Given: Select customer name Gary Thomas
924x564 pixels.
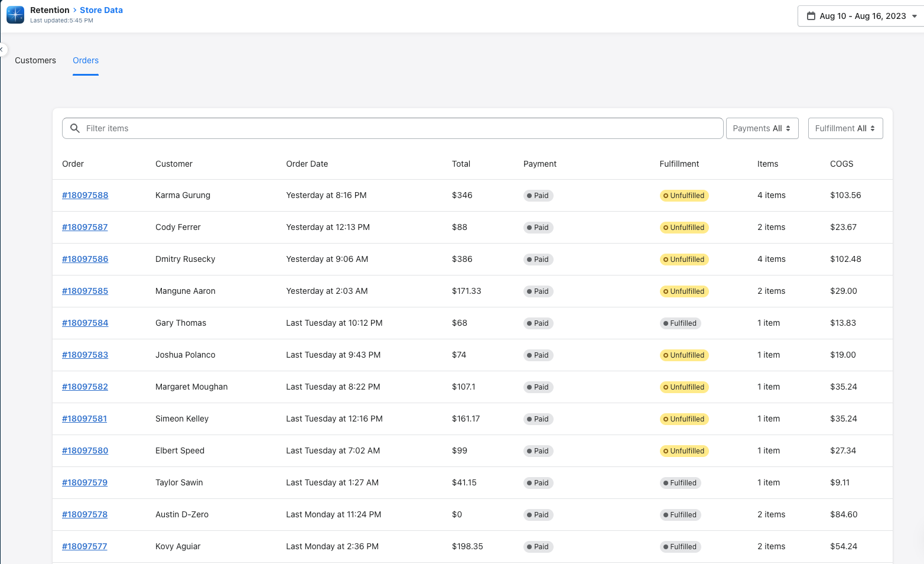Looking at the screenshot, I should pyautogui.click(x=181, y=323).
